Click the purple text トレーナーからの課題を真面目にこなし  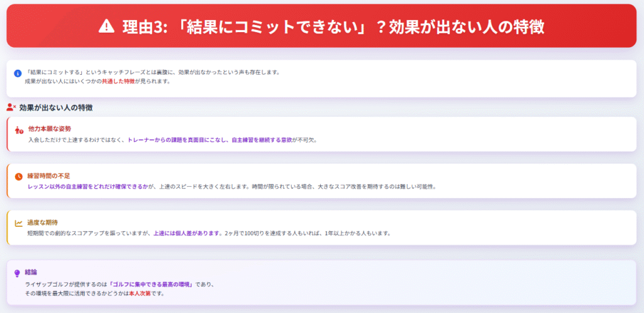pyautogui.click(x=178, y=140)
